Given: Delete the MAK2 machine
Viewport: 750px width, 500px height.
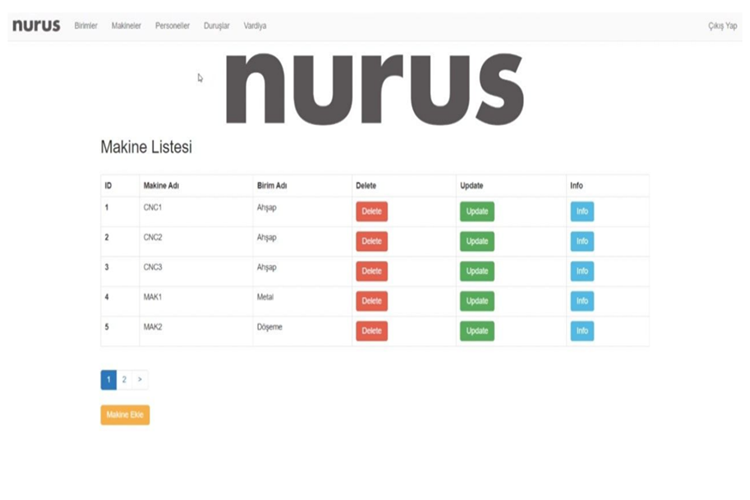Looking at the screenshot, I should pyautogui.click(x=372, y=331).
